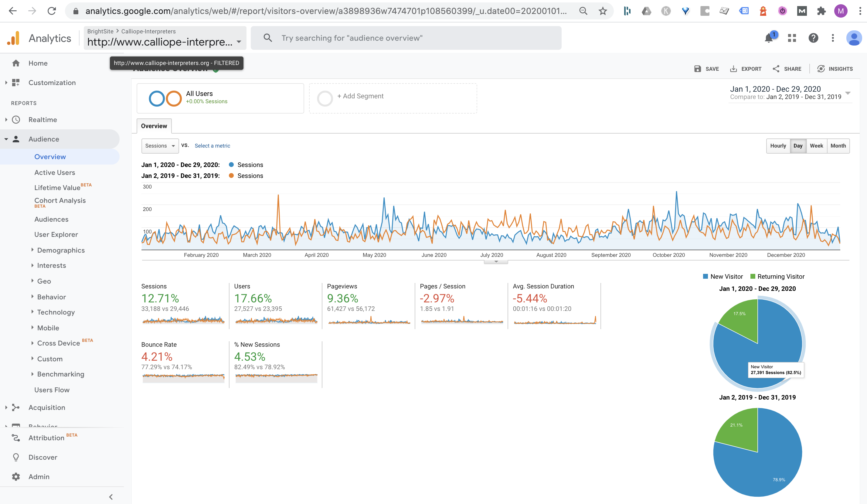Open the Users Flow report
Screen dimensions: 867x504
52,390
